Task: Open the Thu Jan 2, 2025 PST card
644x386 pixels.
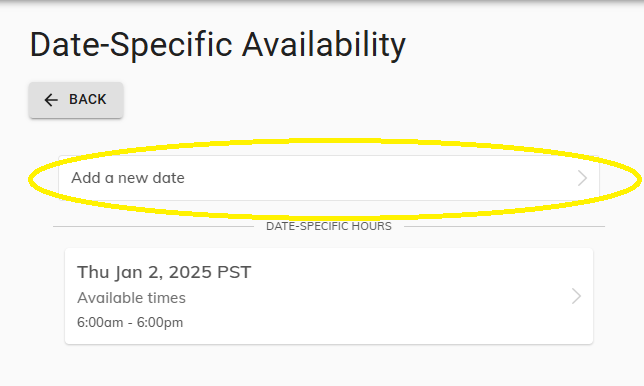Action: coord(329,296)
